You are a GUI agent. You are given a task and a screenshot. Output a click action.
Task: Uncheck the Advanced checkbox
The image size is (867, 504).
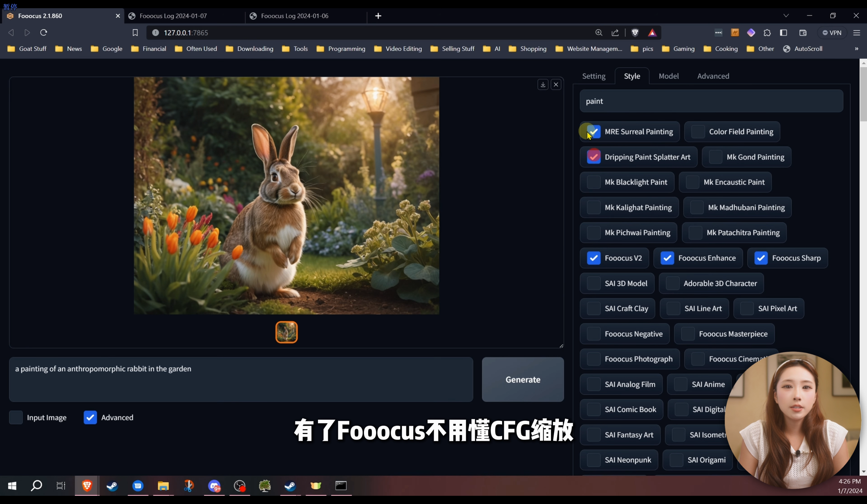tap(90, 417)
